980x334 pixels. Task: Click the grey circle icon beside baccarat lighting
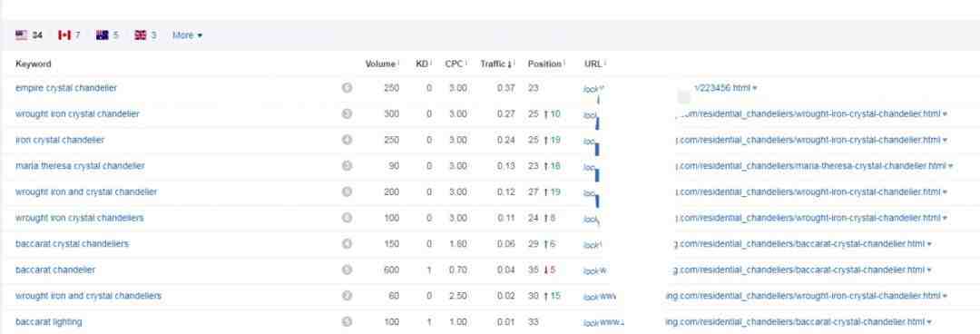coord(347,322)
